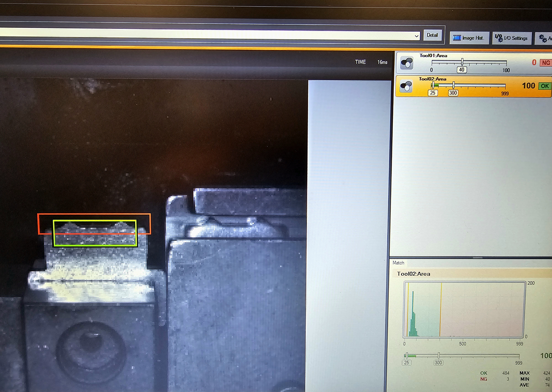The width and height of the screenshot is (552, 392).
Task: Click Tool02 upper limit slider handle
Action: 453,85
